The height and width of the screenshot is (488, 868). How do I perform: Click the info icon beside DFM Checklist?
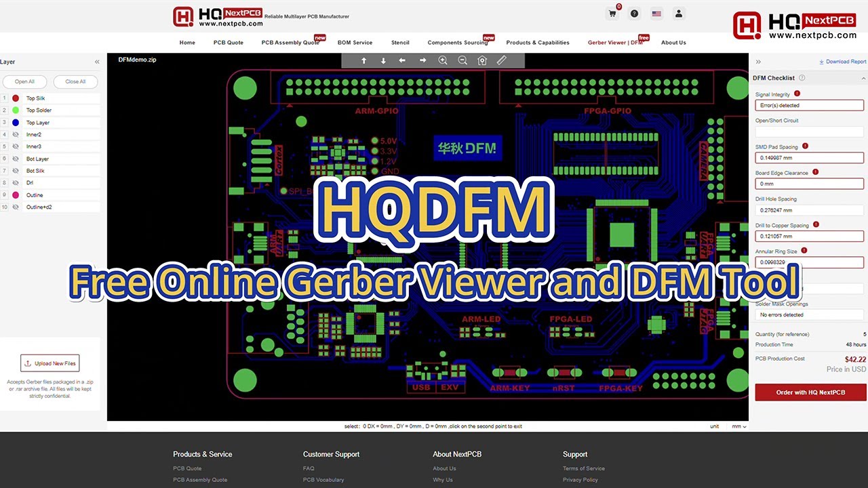point(802,78)
